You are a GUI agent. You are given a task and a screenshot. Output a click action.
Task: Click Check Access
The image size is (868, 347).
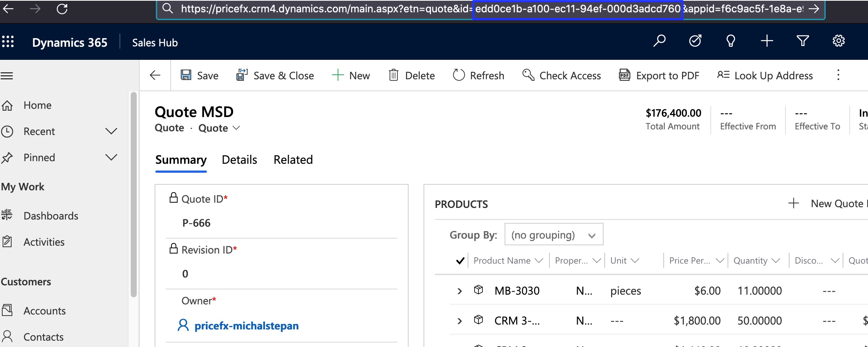coord(562,76)
